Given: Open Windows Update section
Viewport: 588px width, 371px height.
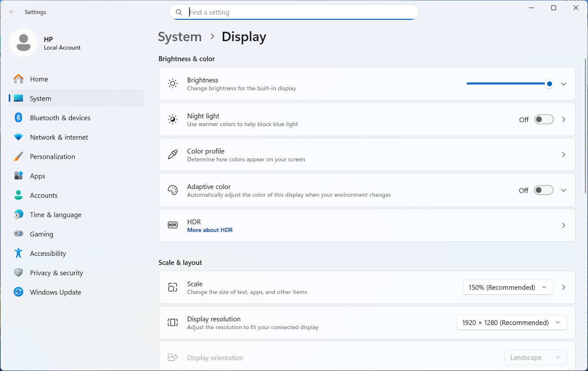Looking at the screenshot, I should (76, 292).
